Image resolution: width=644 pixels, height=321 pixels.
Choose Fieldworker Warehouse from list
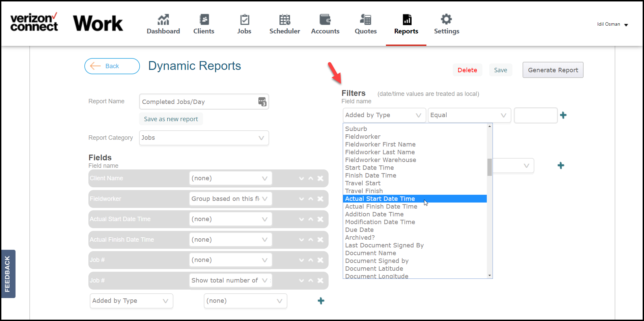pos(415,160)
